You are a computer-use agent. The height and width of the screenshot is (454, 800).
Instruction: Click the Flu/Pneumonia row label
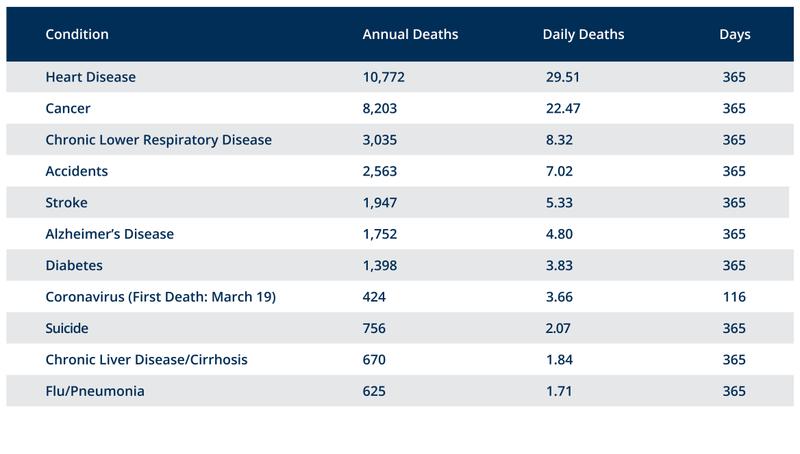pos(95,391)
